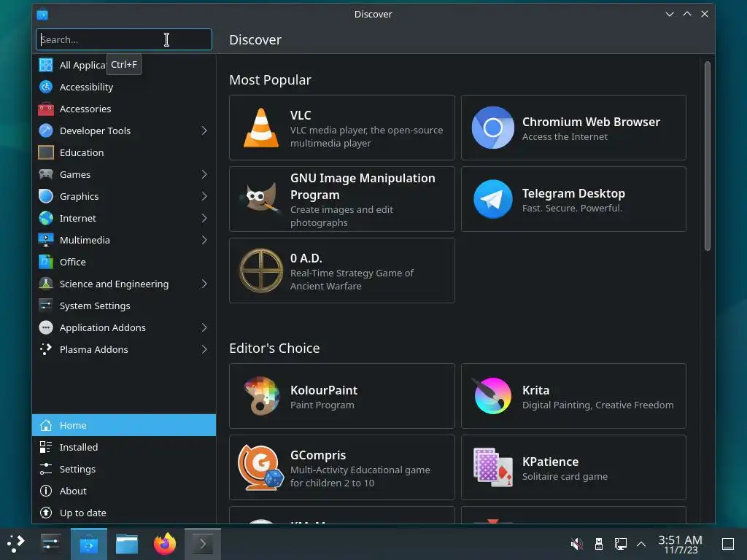This screenshot has width=747, height=560.
Task: Click Show Desktop button in taskbar
Action: coord(728,544)
